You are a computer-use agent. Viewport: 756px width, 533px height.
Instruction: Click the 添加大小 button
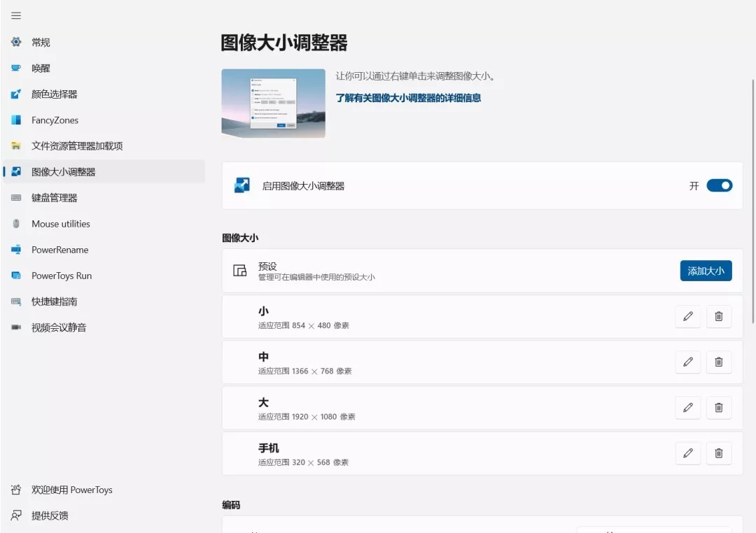[x=706, y=271]
